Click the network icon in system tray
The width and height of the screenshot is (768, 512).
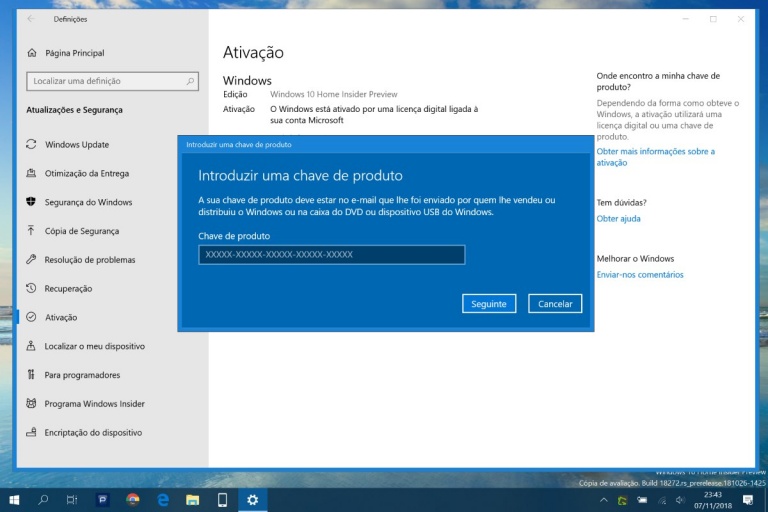click(662, 500)
